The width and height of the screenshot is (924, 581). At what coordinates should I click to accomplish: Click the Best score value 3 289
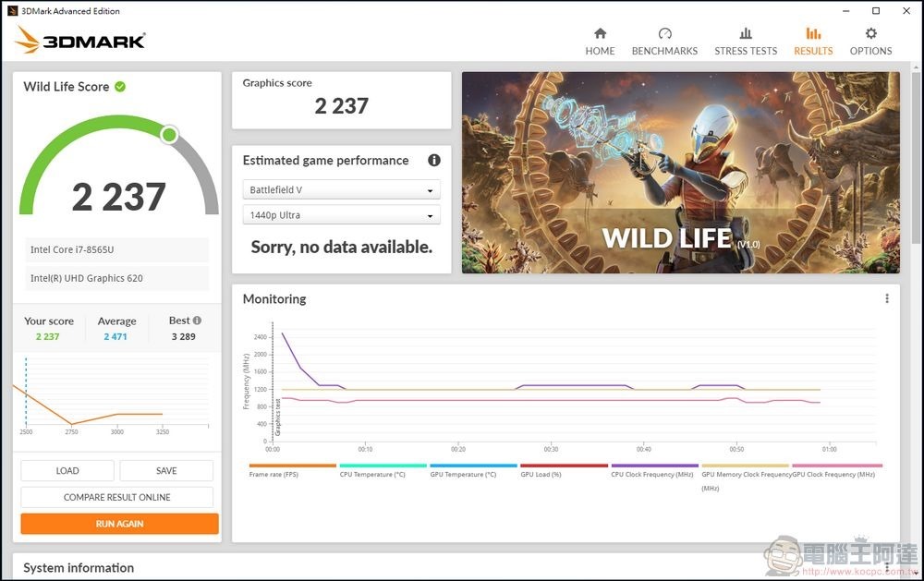pos(183,336)
